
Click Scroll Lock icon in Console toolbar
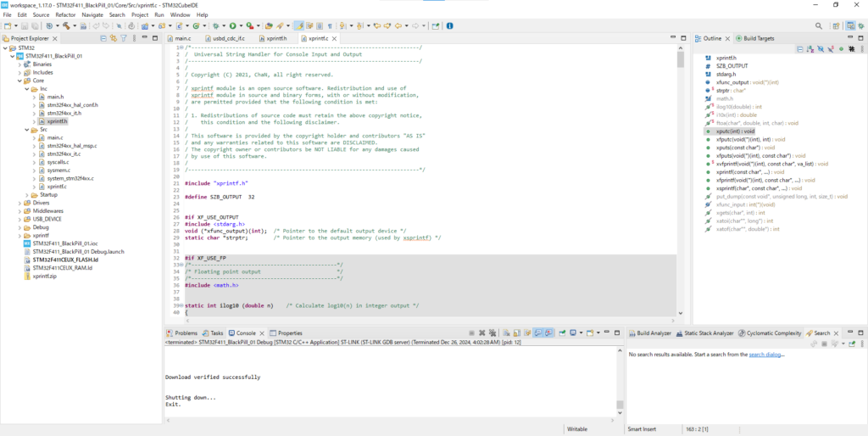click(517, 333)
